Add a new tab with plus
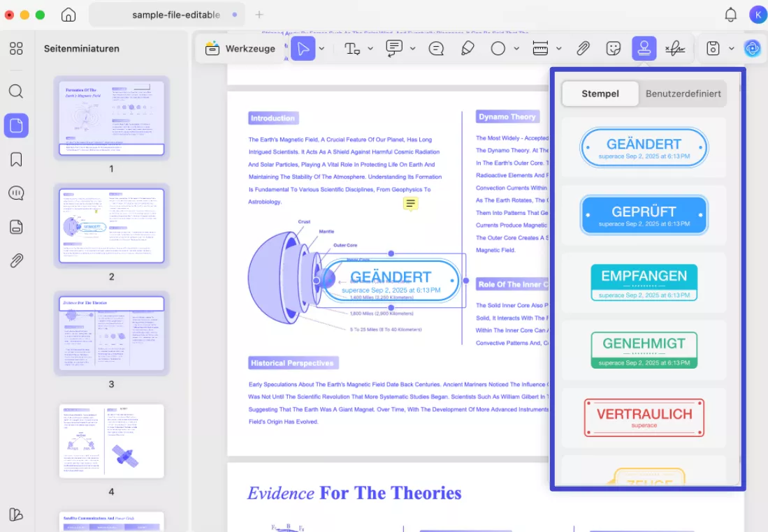The image size is (768, 532). (x=259, y=15)
